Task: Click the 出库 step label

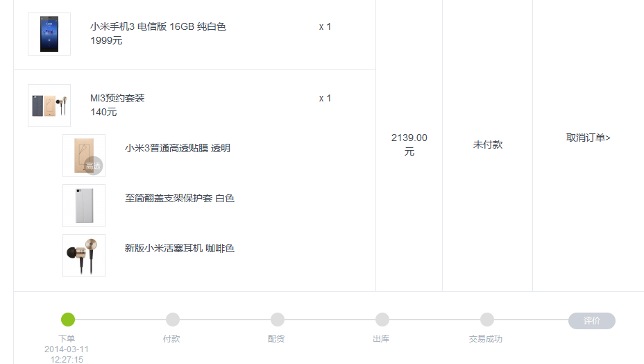Action: click(x=381, y=339)
